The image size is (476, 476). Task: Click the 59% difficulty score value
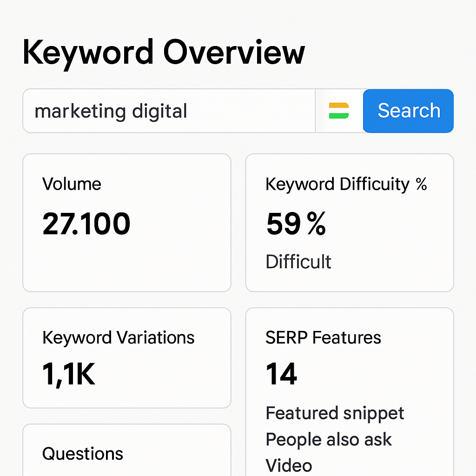coord(296,224)
